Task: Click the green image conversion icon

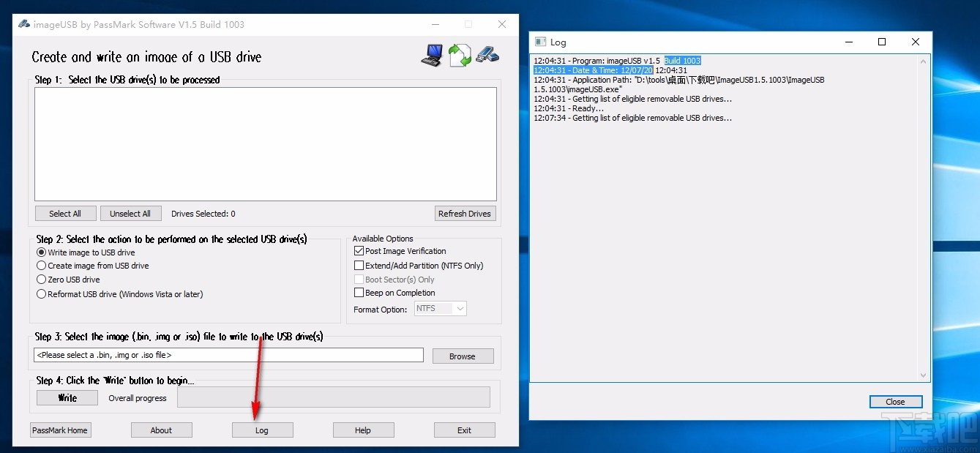Action: (459, 54)
